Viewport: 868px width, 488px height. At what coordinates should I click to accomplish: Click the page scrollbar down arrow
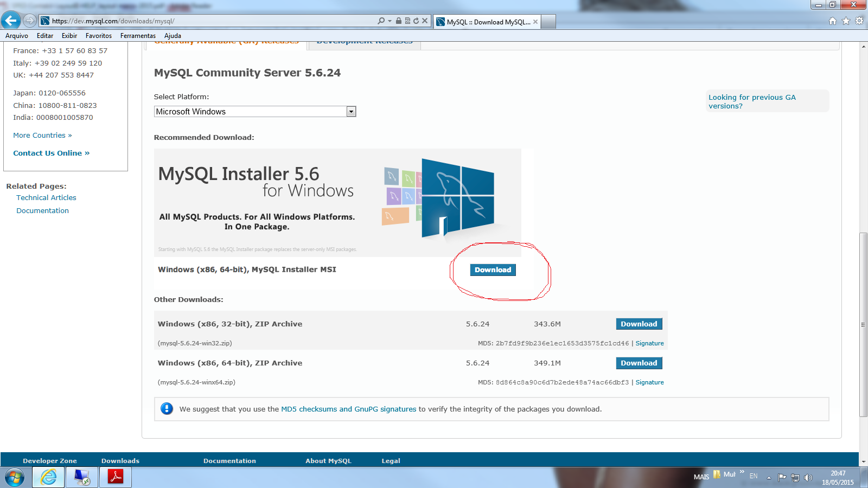tap(863, 462)
